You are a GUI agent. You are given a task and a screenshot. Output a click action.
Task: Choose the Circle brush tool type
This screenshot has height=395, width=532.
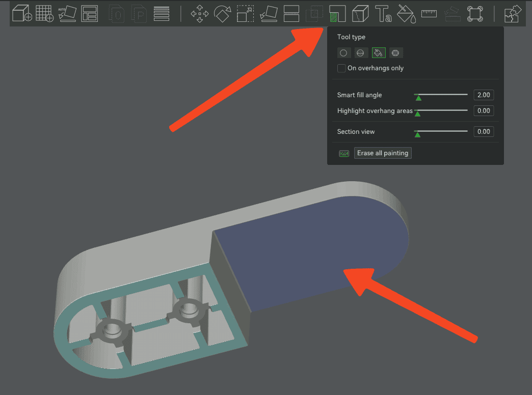(x=344, y=53)
